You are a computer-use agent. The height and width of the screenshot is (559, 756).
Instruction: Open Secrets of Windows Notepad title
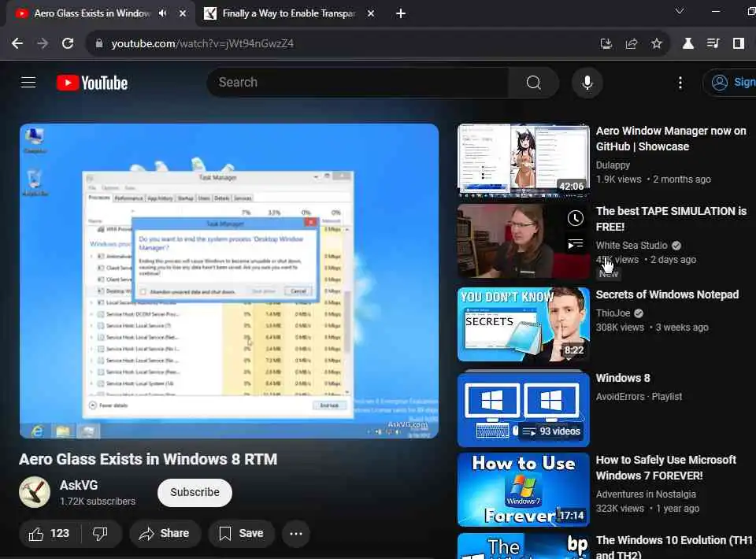pyautogui.click(x=667, y=294)
